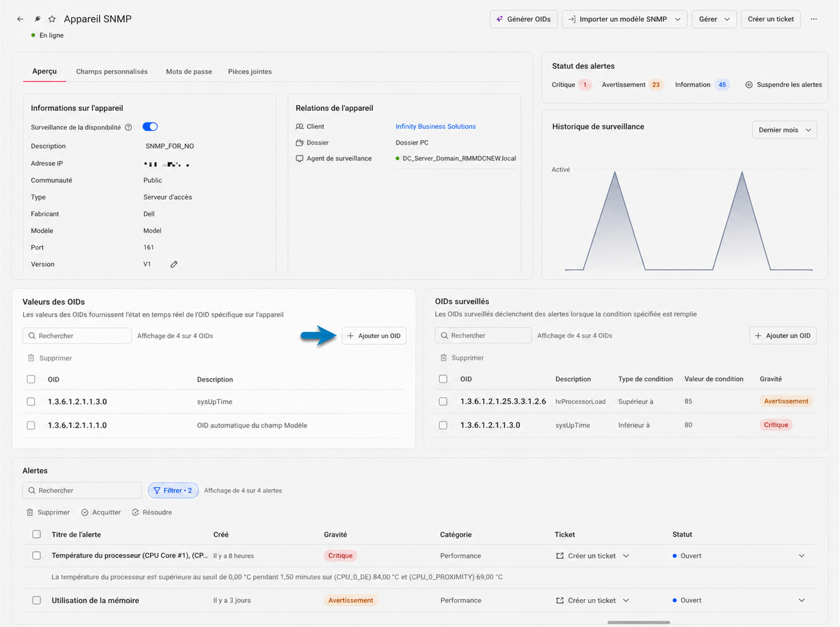Edit the SNMP version with pencil icon
840x627 pixels.
(x=174, y=265)
